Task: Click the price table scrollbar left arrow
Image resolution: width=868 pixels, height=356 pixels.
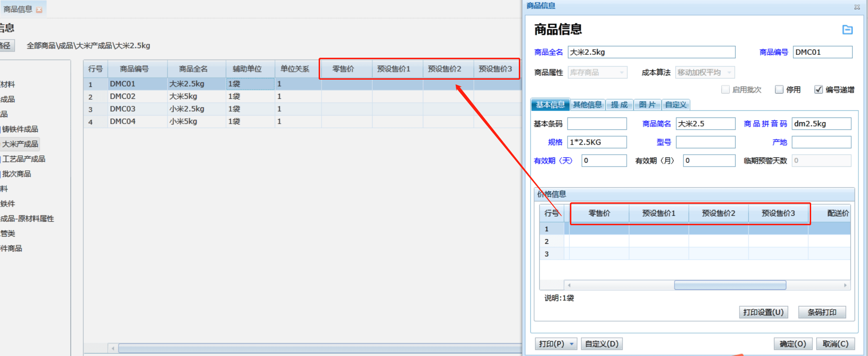Action: click(x=569, y=285)
